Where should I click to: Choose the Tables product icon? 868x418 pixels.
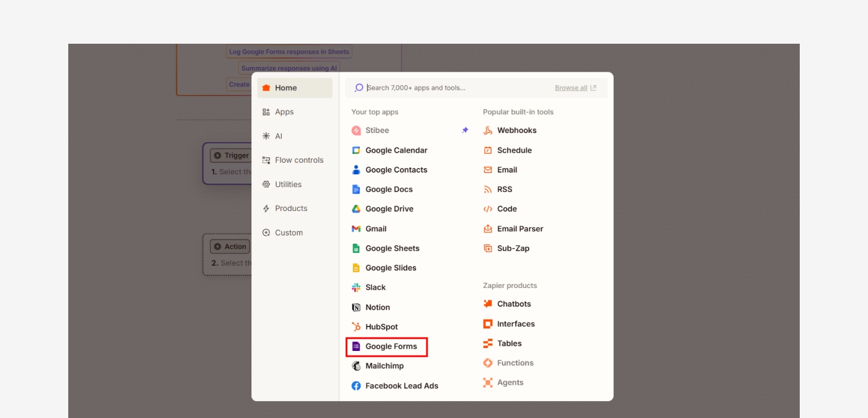point(488,344)
